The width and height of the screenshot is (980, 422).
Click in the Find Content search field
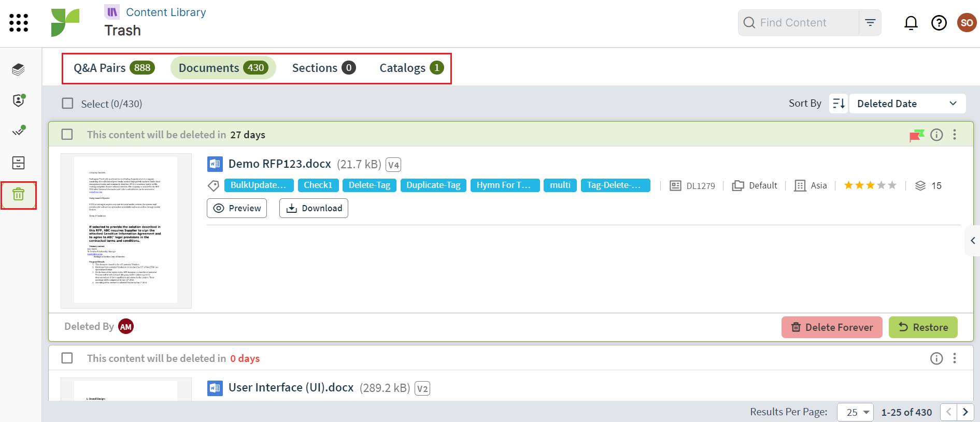799,23
